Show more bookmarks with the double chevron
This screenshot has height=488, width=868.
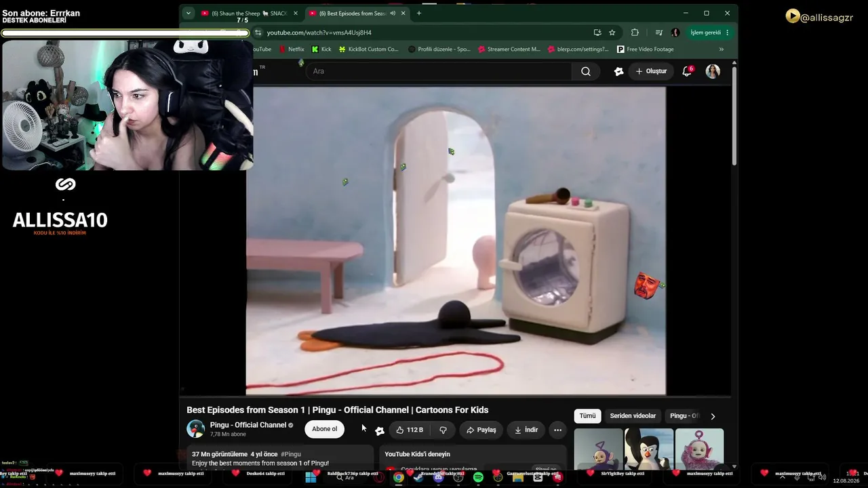tap(721, 49)
